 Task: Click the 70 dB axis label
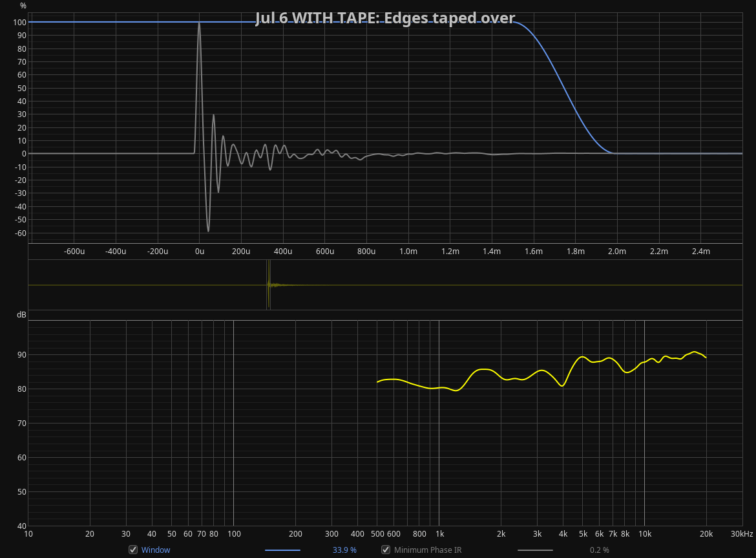click(x=22, y=424)
